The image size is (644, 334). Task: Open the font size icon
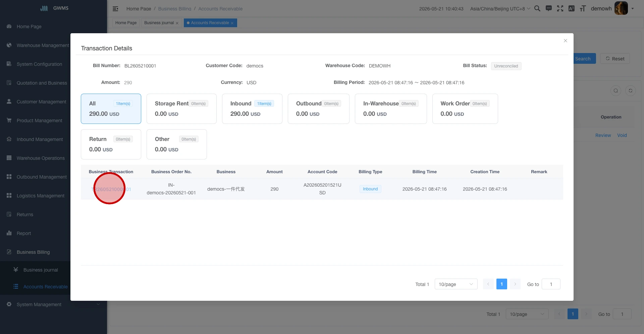[583, 9]
